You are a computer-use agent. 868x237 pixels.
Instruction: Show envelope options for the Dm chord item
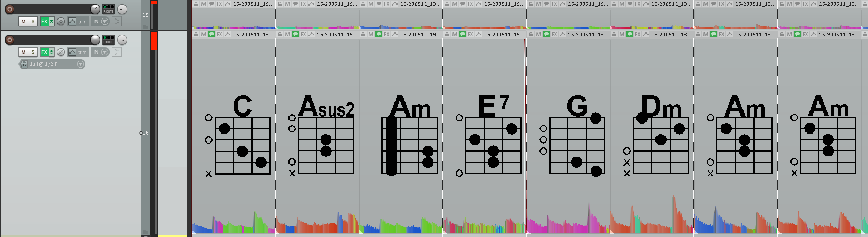pyautogui.click(x=645, y=34)
